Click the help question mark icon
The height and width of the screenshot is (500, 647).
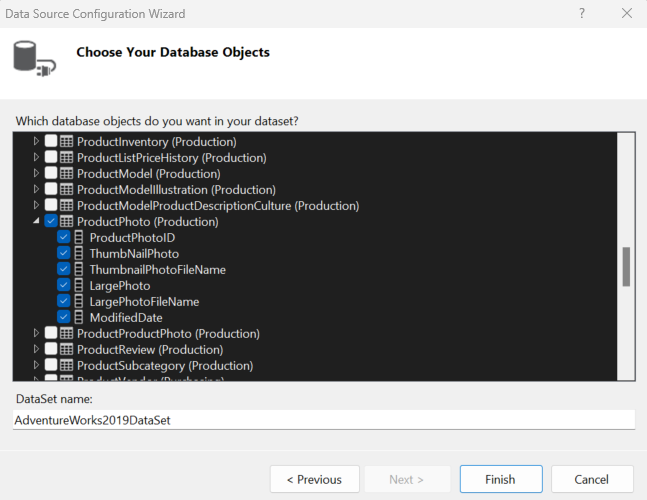[x=582, y=14]
